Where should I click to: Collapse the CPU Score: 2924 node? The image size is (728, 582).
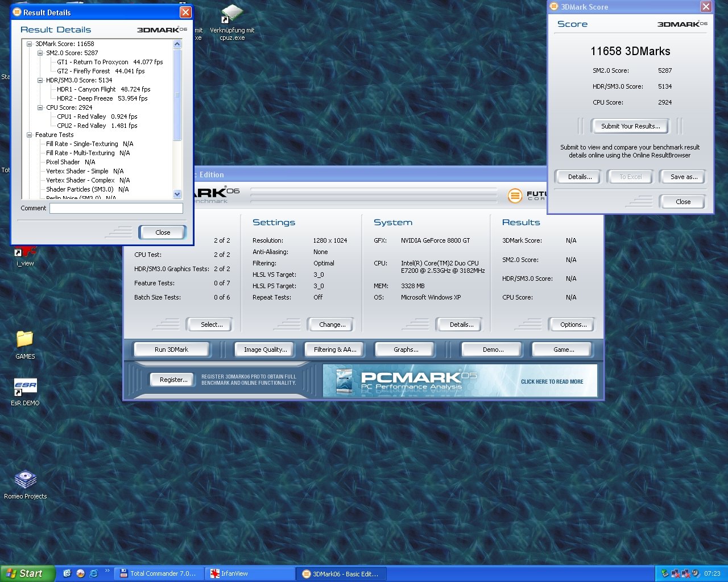pyautogui.click(x=40, y=107)
